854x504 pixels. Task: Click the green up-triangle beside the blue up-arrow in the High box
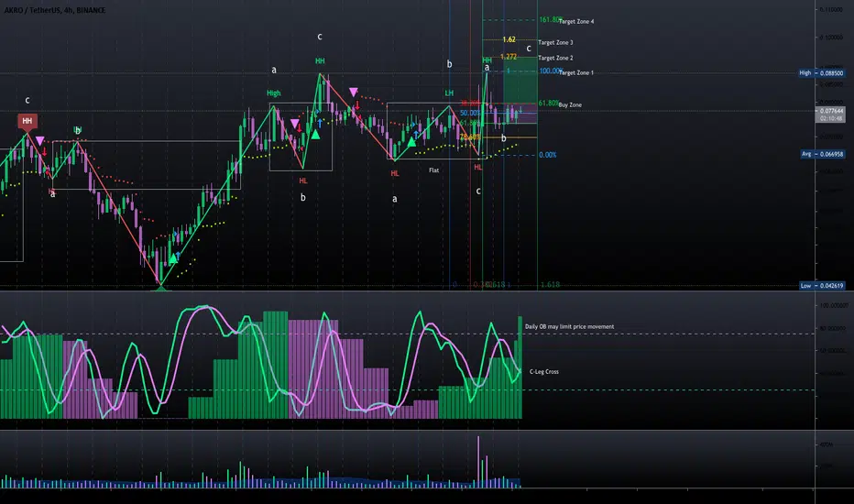click(x=315, y=134)
